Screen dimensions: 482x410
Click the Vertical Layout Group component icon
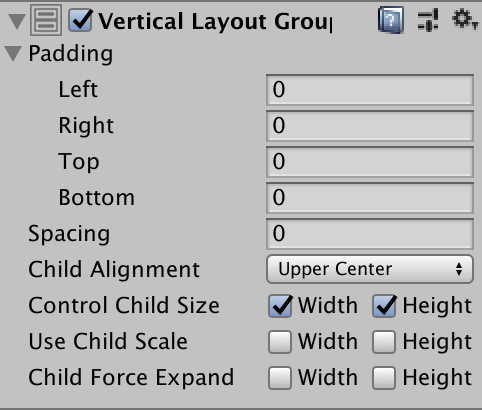(46, 20)
